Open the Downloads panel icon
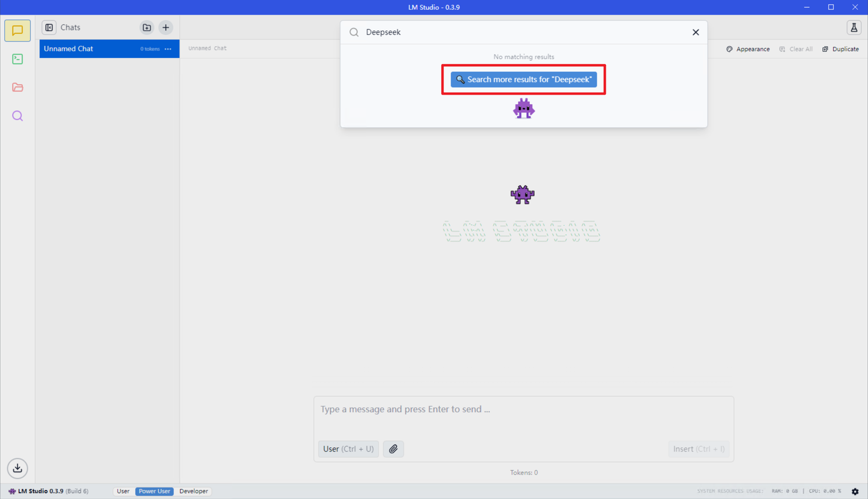 (x=17, y=468)
